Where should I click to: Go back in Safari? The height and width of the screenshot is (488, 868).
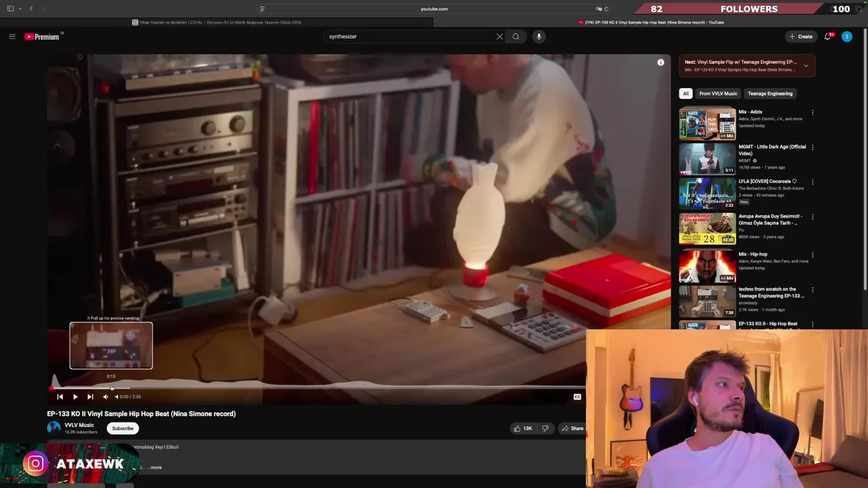(31, 9)
